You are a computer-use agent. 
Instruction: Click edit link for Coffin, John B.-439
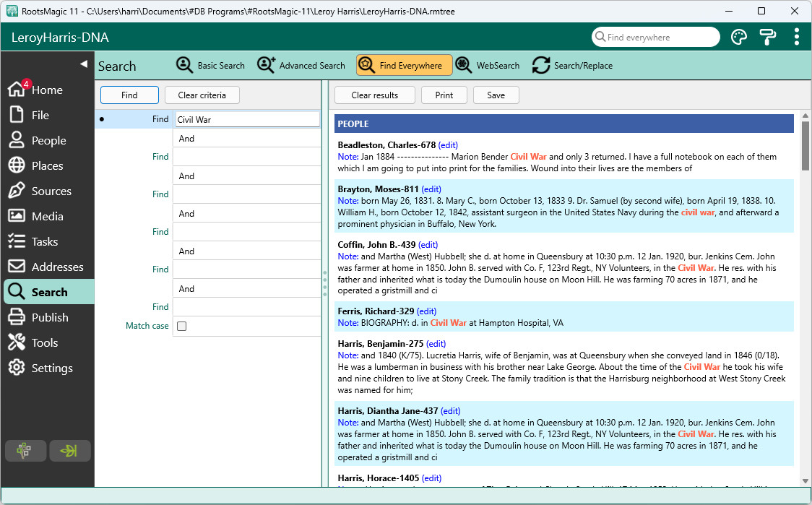click(428, 244)
